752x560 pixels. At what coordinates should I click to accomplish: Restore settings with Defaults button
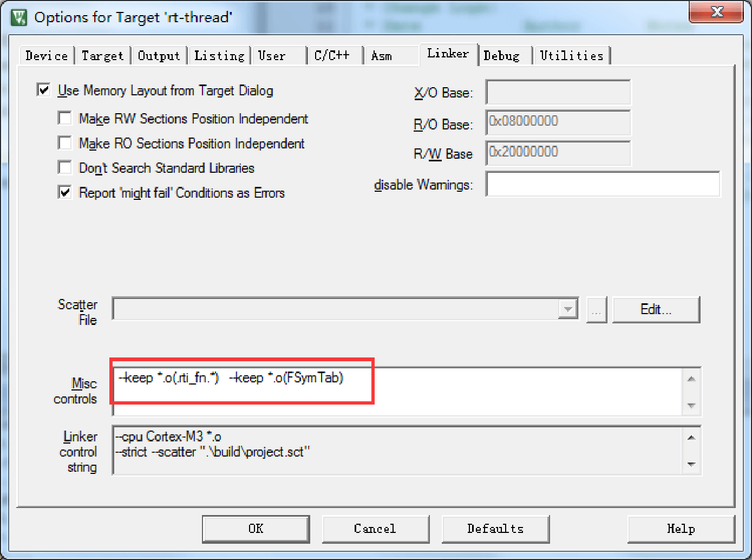[495, 529]
